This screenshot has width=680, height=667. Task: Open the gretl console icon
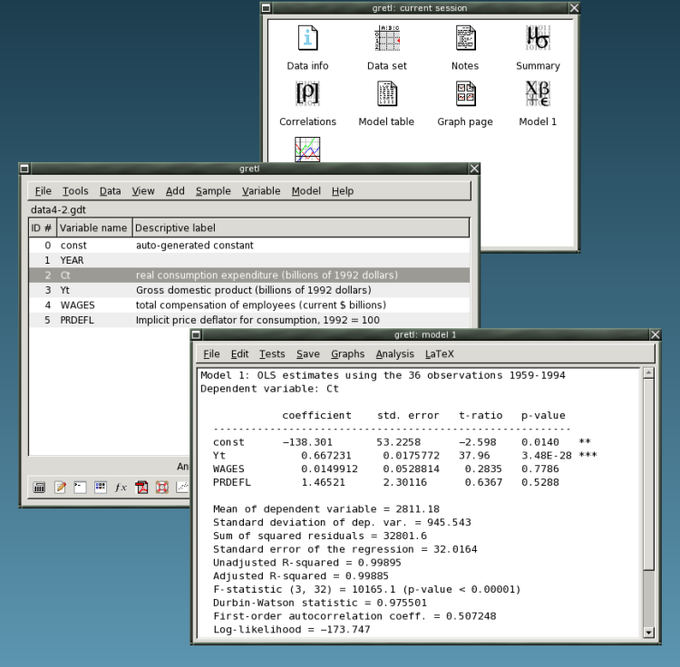pos(80,487)
